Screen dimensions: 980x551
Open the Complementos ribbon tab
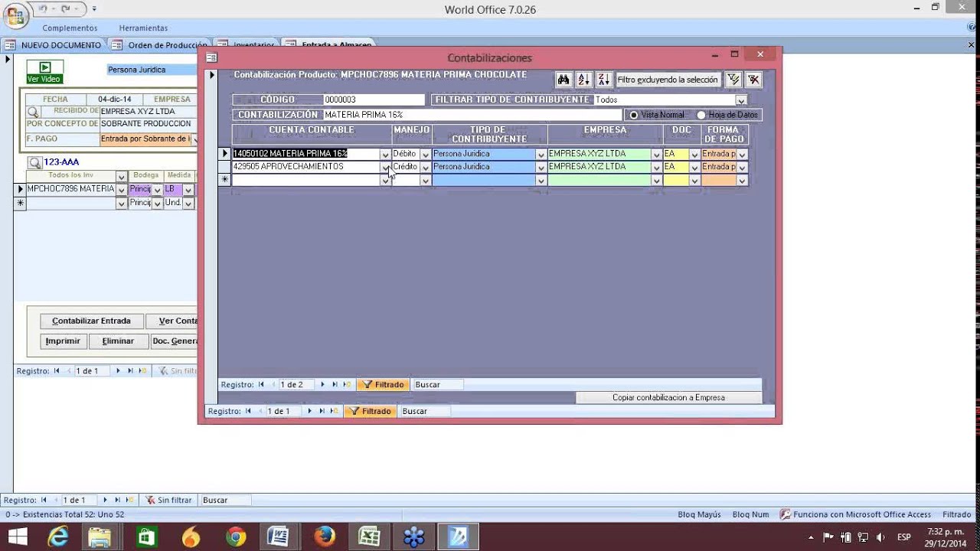(x=70, y=28)
